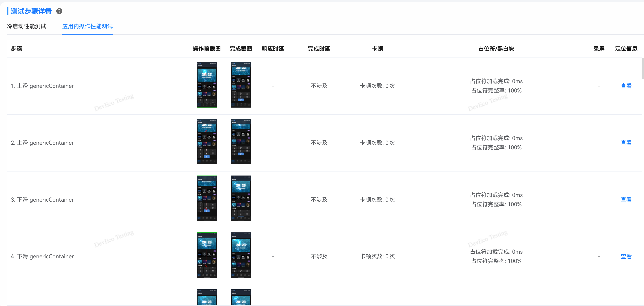Switch to the 冷启动性能测试 tab
The height and width of the screenshot is (306, 644).
(x=26, y=26)
